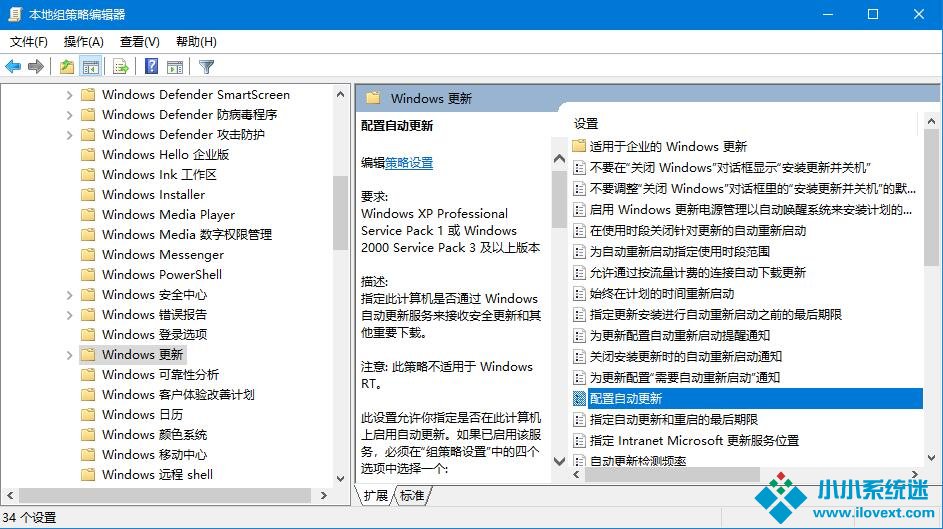This screenshot has width=943, height=529.
Task: Open the 查看(V) menu
Action: (x=139, y=42)
